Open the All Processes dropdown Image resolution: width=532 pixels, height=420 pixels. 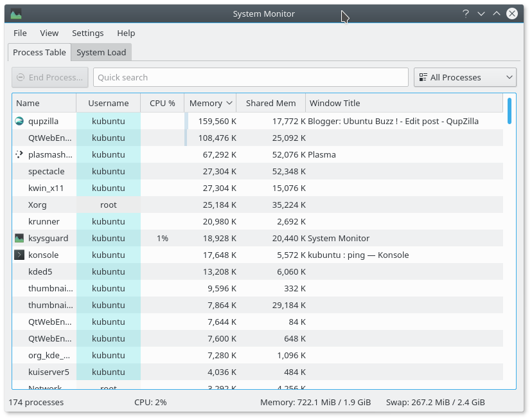pos(465,77)
